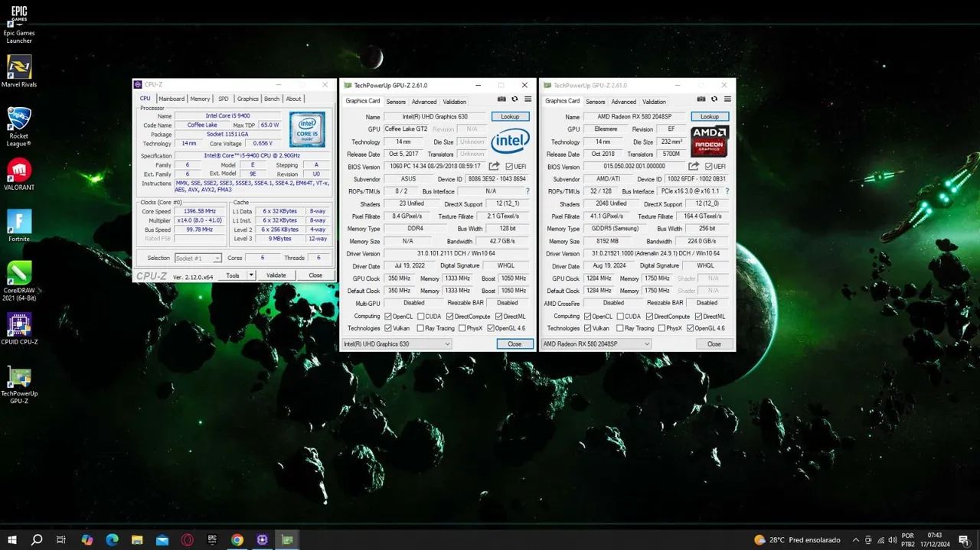
Task: Click Driver Version field in Intel GPU-Z window
Action: [456, 253]
